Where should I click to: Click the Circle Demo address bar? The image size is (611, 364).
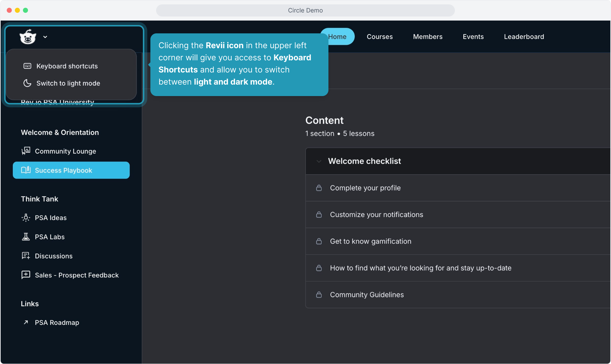(x=305, y=10)
